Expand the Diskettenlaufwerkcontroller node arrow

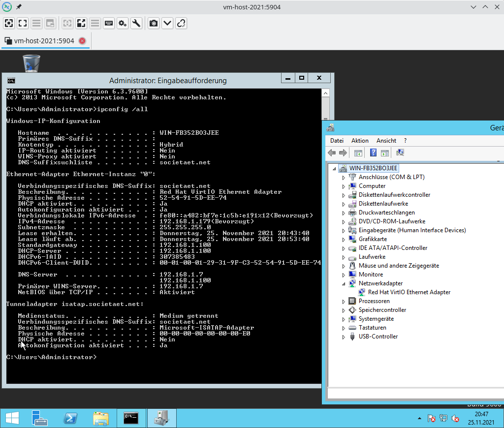[x=344, y=195]
